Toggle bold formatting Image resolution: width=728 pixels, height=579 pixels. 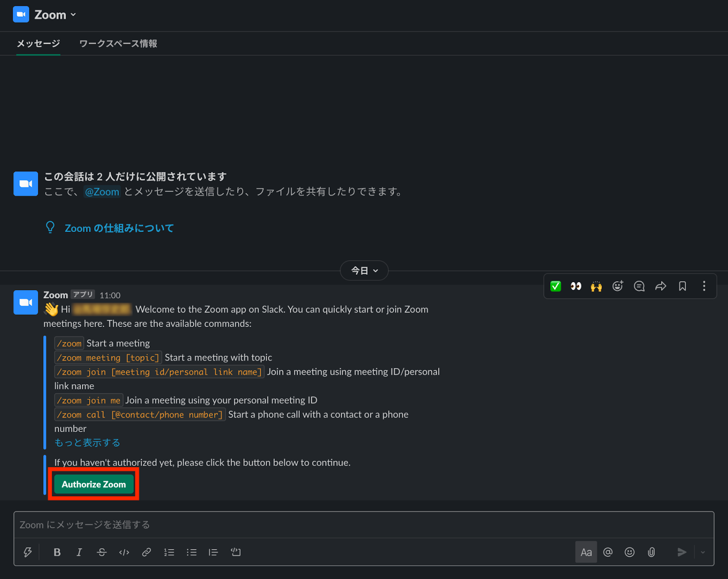pyautogui.click(x=57, y=552)
